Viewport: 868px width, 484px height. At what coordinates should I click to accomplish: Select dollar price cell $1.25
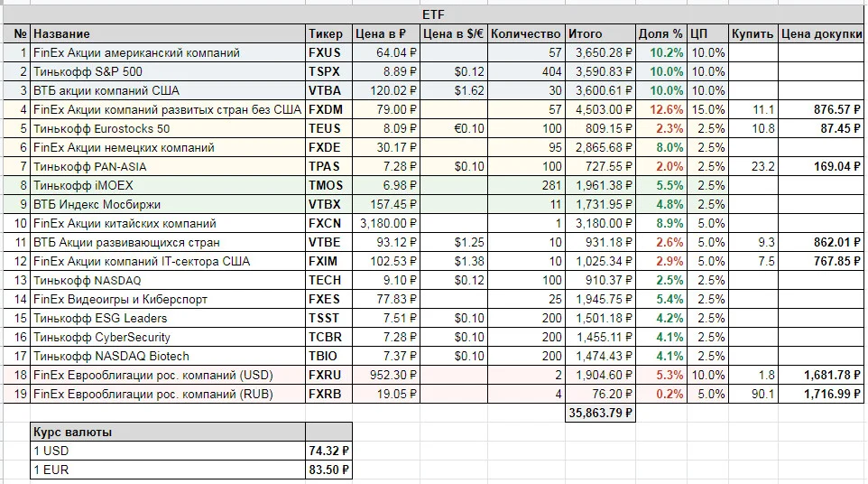(x=453, y=242)
